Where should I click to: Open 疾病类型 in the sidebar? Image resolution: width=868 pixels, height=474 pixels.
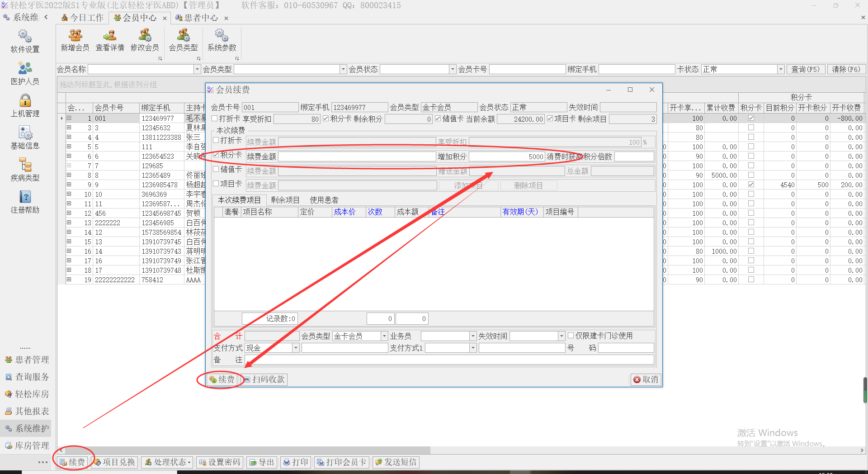[25, 170]
